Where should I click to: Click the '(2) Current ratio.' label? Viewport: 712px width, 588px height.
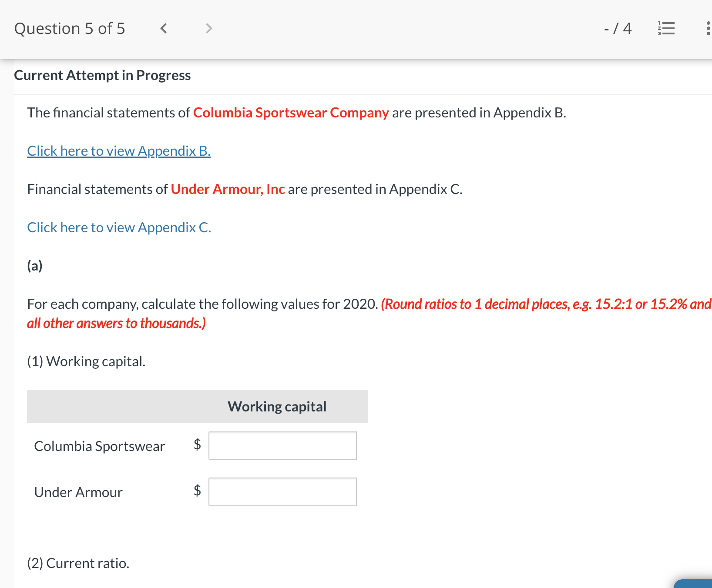pos(78,563)
